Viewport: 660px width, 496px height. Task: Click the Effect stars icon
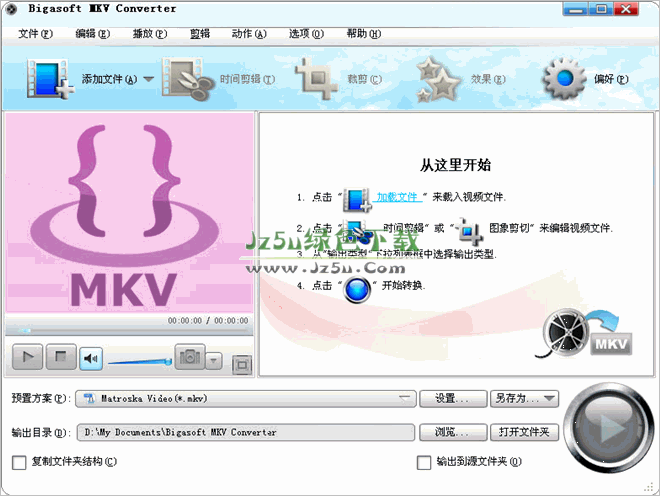pos(437,80)
